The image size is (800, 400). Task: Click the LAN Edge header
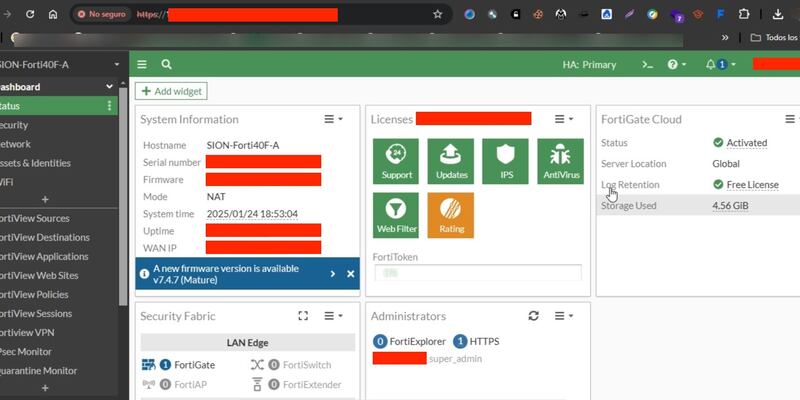click(247, 343)
